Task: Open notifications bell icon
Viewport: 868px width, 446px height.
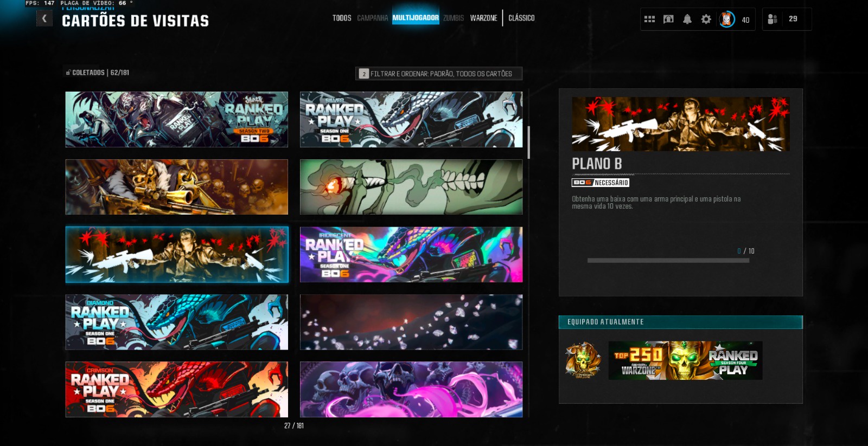Action: coord(687,20)
